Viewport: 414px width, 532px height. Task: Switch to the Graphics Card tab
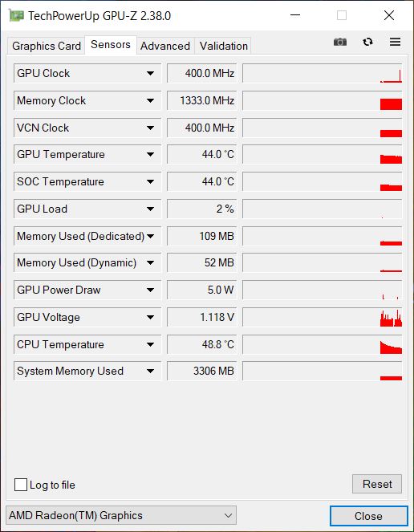[x=47, y=46]
